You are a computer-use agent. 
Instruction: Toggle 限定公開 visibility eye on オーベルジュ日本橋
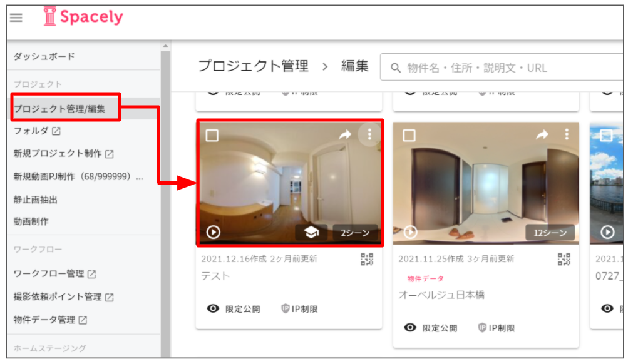click(x=410, y=328)
